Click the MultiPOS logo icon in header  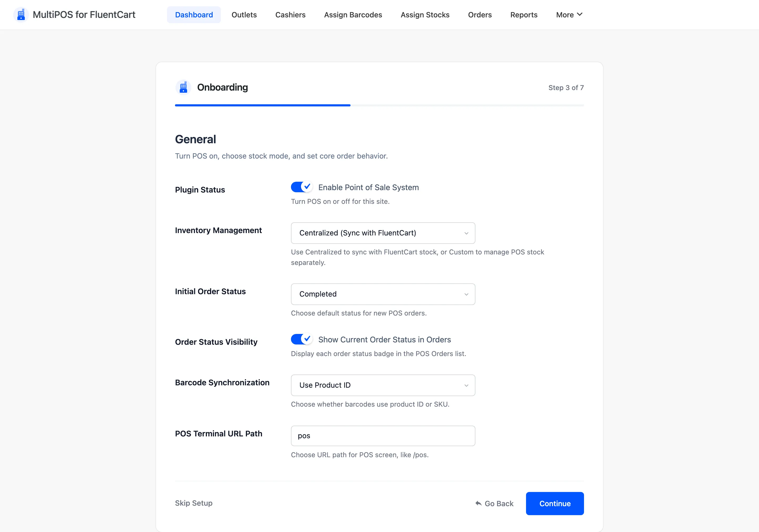(x=21, y=14)
